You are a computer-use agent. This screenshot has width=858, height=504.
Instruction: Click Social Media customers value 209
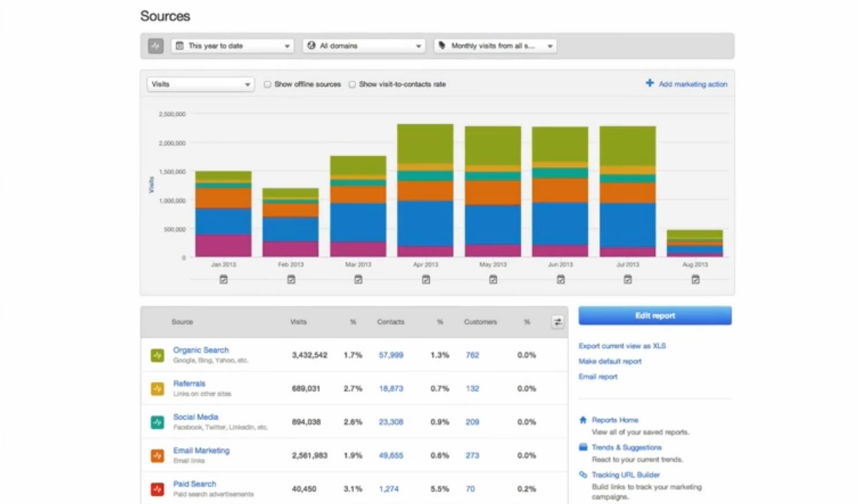click(472, 422)
